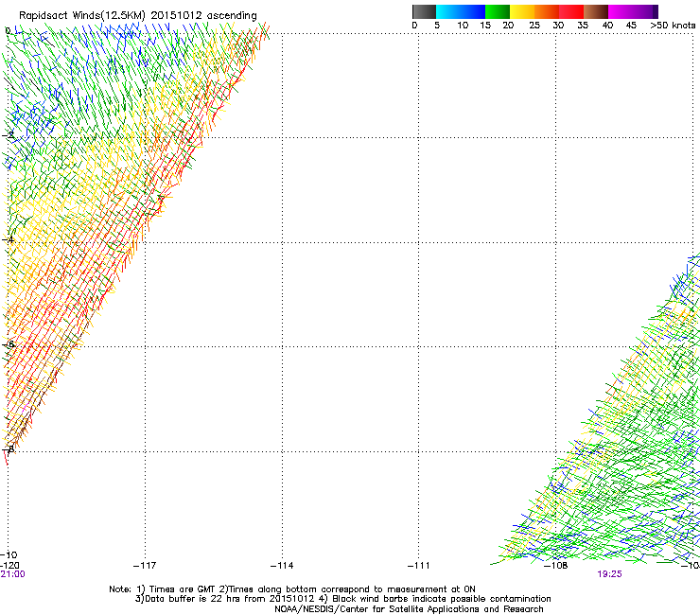Click the legend tick label '40'
The height and width of the screenshot is (615, 700).
[x=607, y=26]
